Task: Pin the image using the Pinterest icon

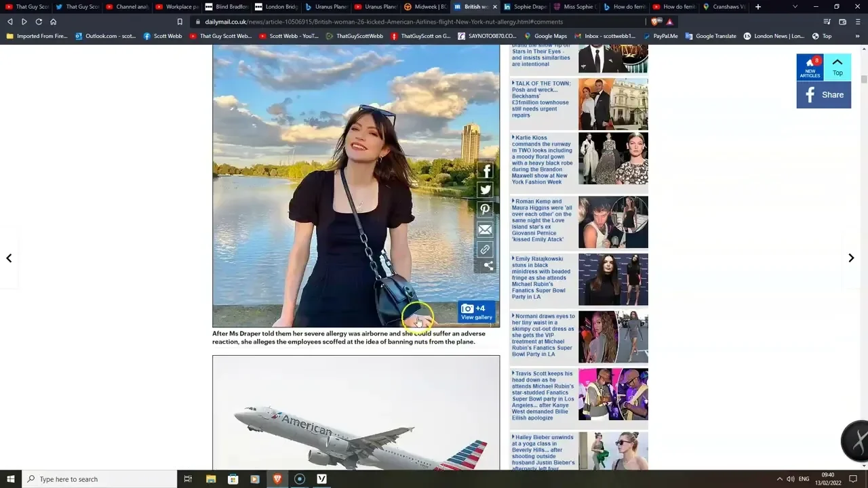Action: 485,210
